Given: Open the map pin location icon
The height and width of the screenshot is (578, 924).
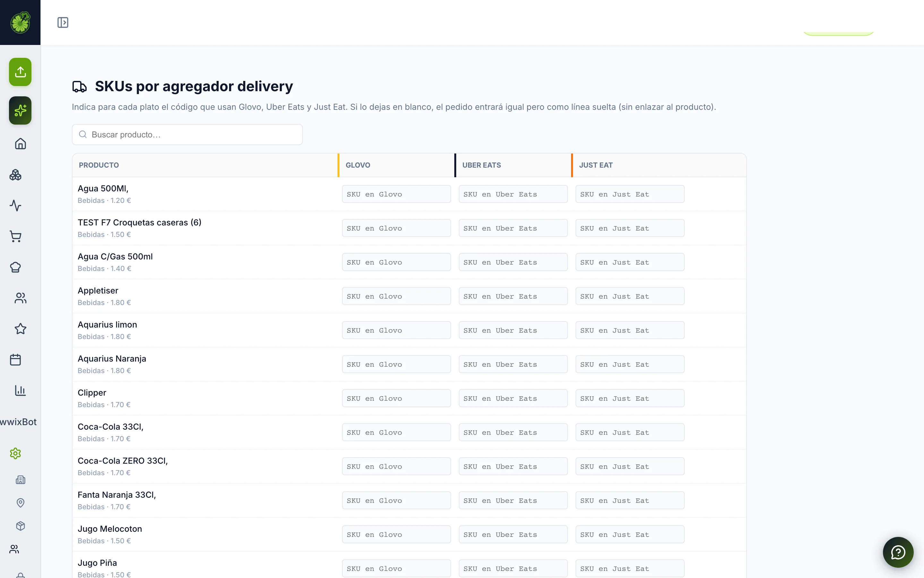Looking at the screenshot, I should pyautogui.click(x=20, y=503).
